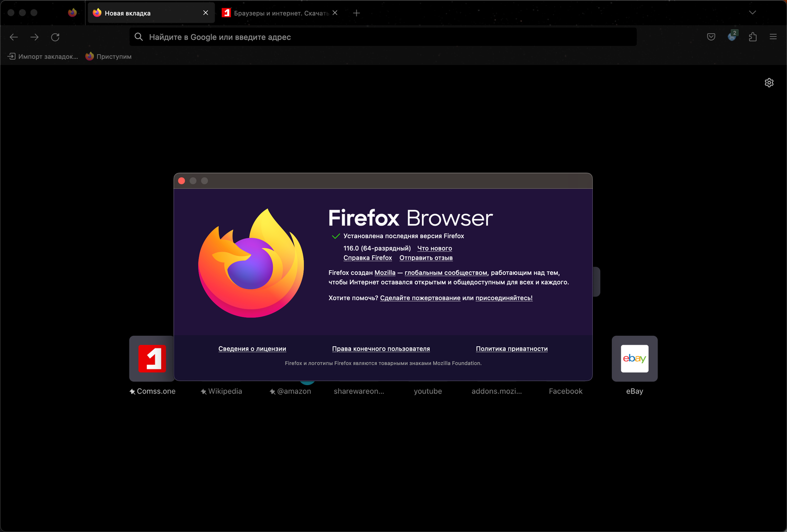Focus the Google search address bar
Viewport: 787px width, 532px height.
[x=383, y=37]
